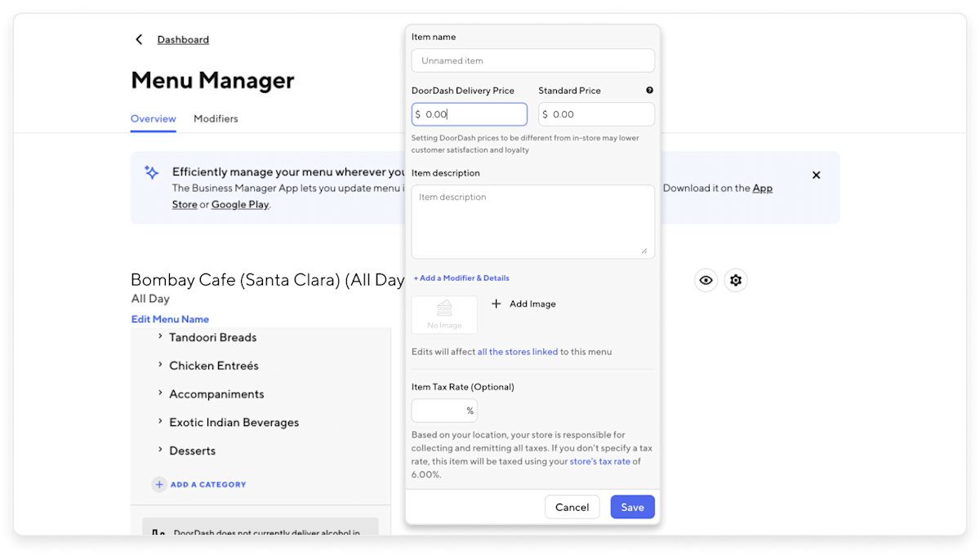Click the All Day menu subtitle
Screen dimensions: 980x560
coord(150,299)
